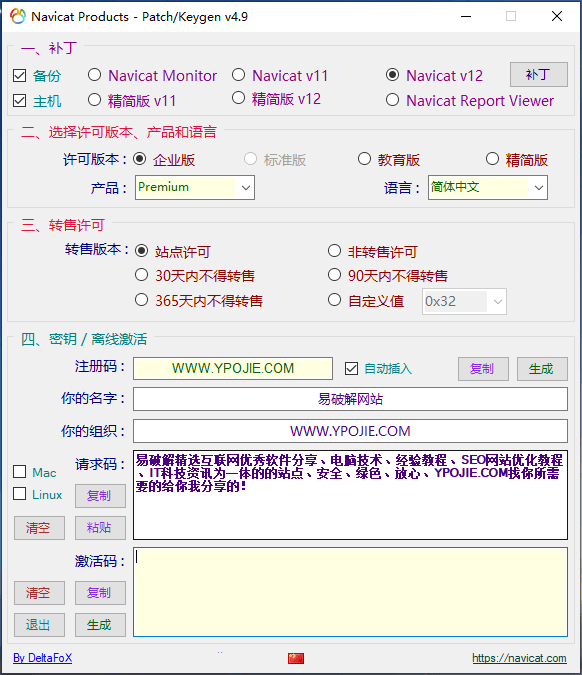
Task: Open the By DeltaFoX link
Action: (x=43, y=658)
